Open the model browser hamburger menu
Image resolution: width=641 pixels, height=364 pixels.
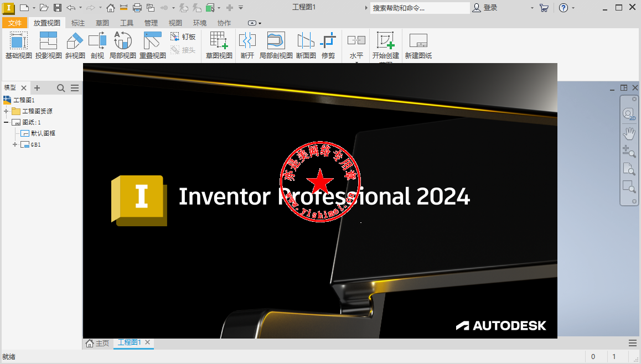click(74, 88)
